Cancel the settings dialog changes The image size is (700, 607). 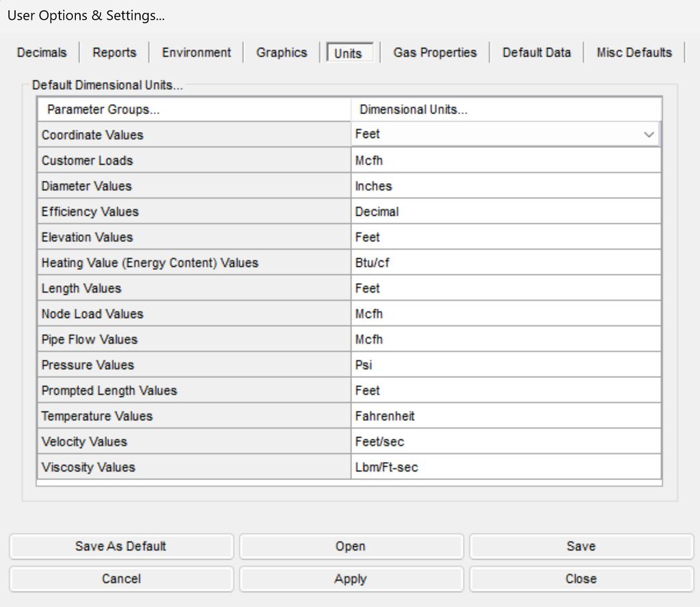point(121,579)
